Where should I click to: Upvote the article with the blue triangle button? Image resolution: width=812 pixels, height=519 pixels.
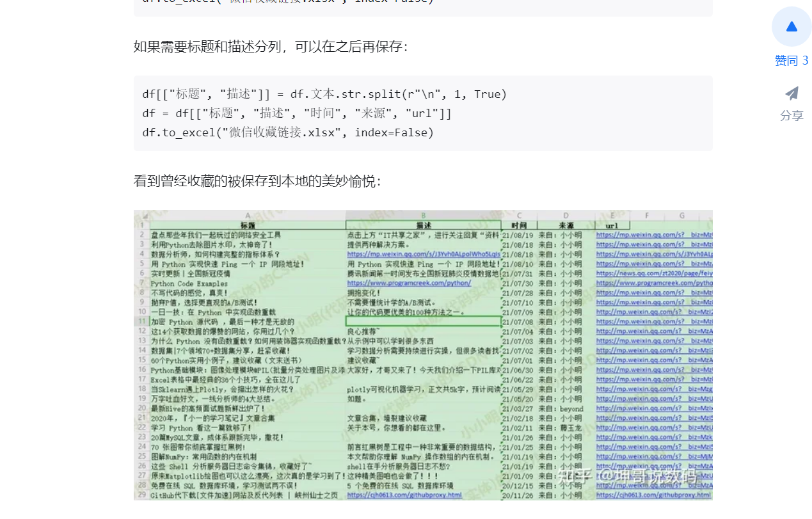coord(792,26)
